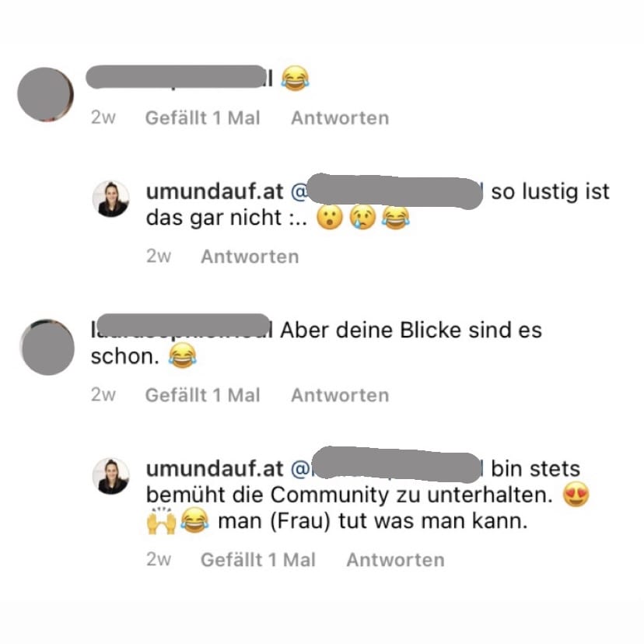
Task: Open the profile photo beside 'so lustig ist'
Action: (x=111, y=199)
